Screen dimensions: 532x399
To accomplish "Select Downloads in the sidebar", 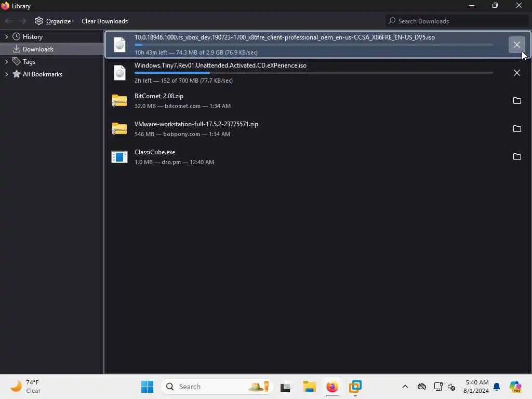I will (x=38, y=49).
